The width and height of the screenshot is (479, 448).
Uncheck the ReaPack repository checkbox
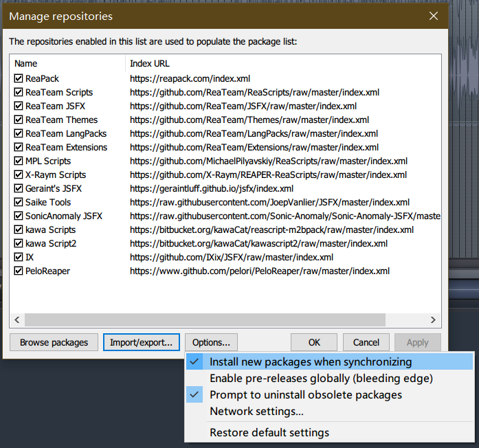point(19,78)
